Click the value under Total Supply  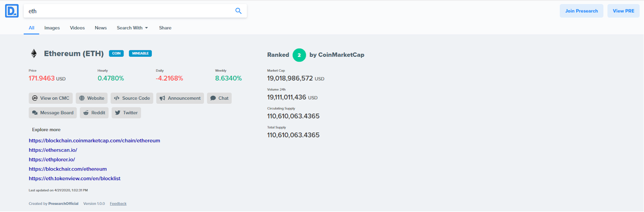(293, 135)
